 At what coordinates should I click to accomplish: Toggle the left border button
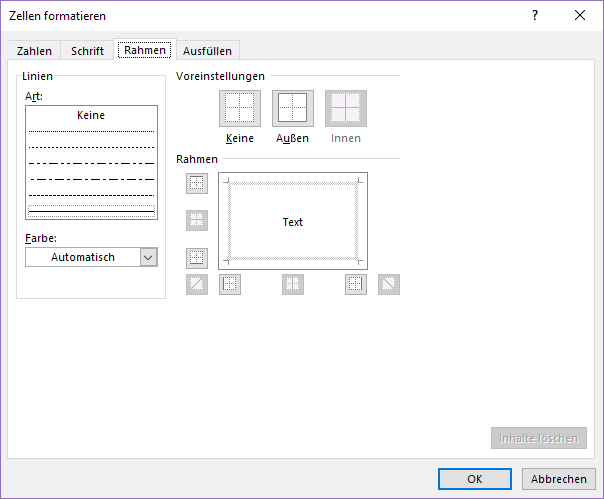(x=230, y=284)
